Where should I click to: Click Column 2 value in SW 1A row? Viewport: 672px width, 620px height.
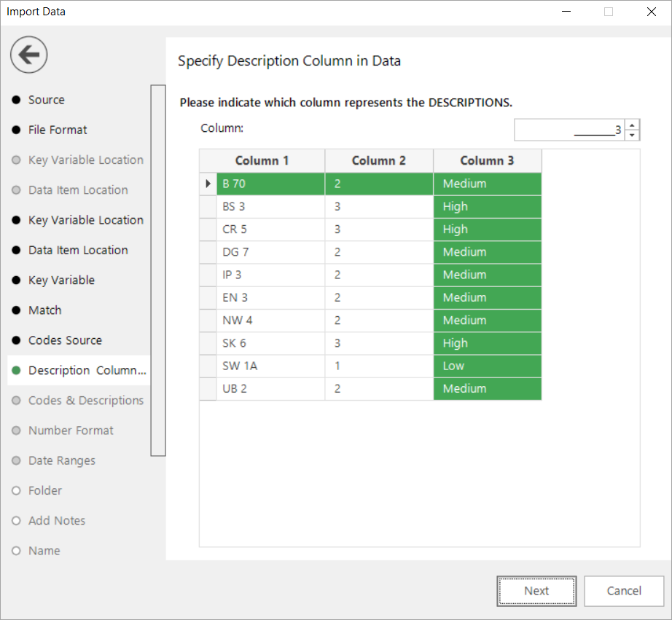coord(379,366)
